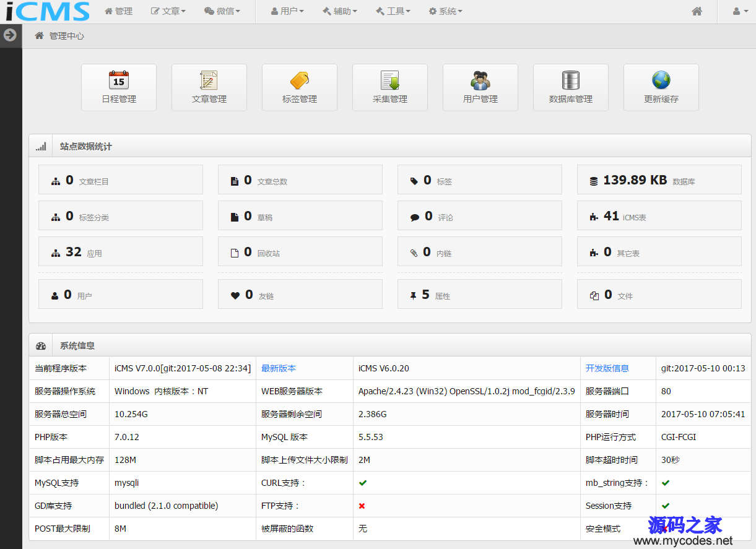The height and width of the screenshot is (549, 756).
Task: Select the iCMS V6.0.20 version value
Action: [x=384, y=368]
